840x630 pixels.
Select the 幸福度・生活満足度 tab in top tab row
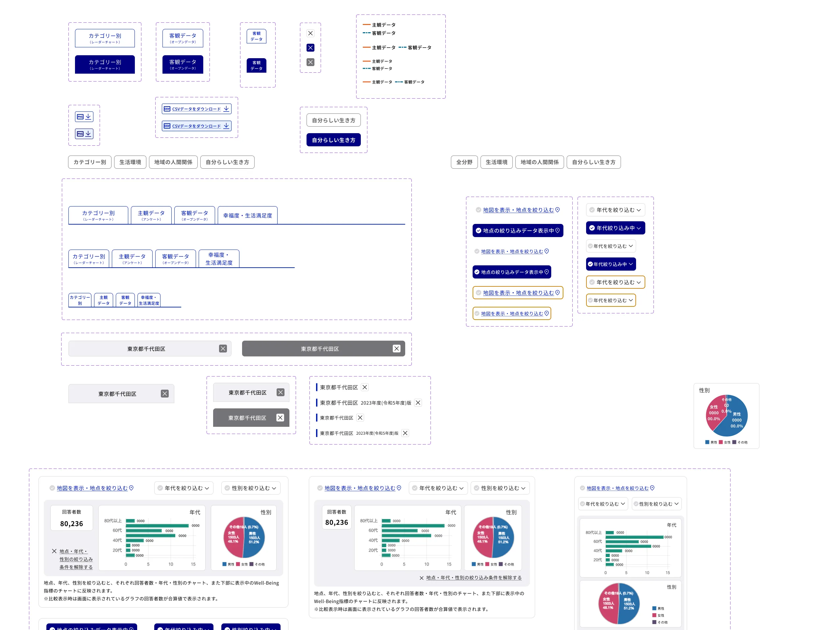pos(247,215)
